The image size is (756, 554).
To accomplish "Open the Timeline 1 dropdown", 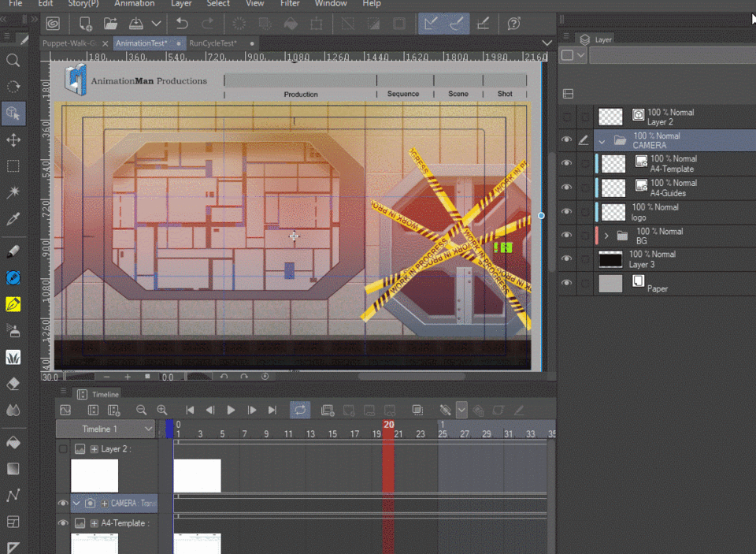I will tap(149, 429).
